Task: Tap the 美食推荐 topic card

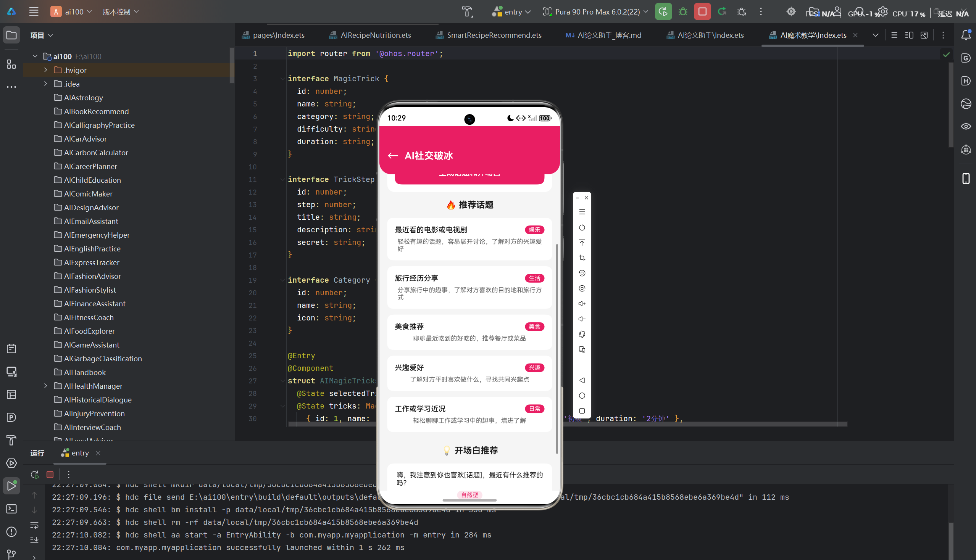Action: (469, 332)
